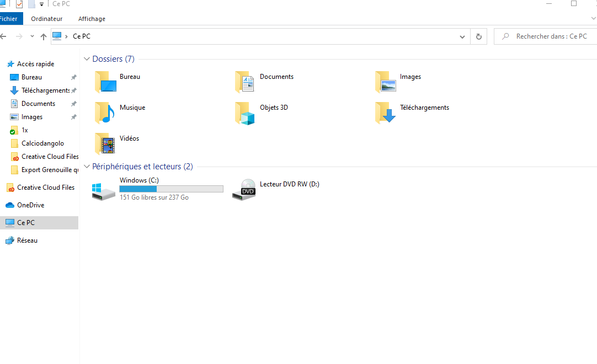Open the Musique folder icon
Image resolution: width=597 pixels, height=364 pixels.
104,113
